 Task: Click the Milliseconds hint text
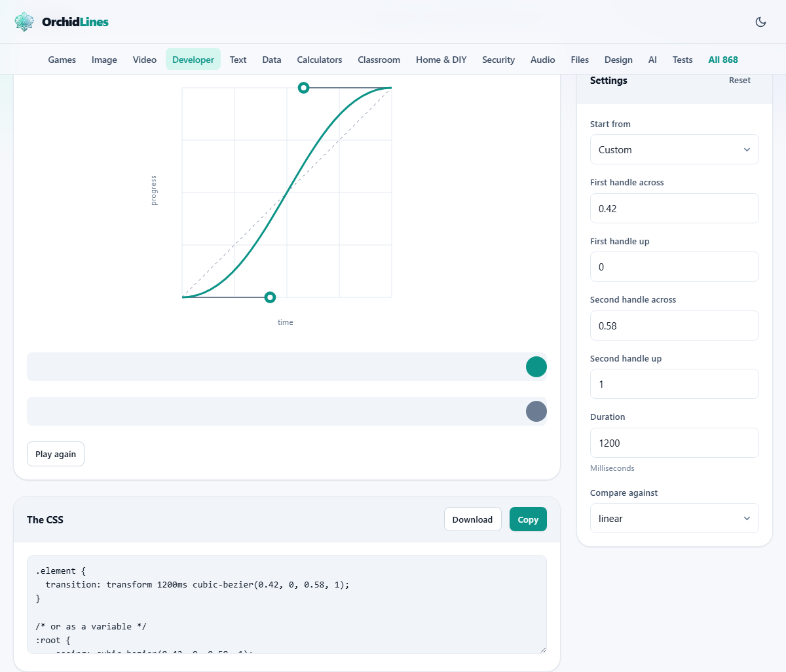612,468
